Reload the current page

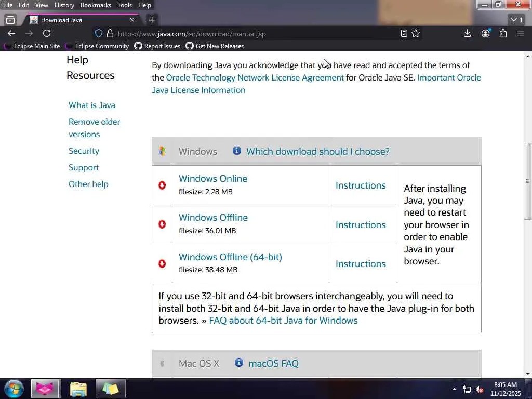pos(47,33)
